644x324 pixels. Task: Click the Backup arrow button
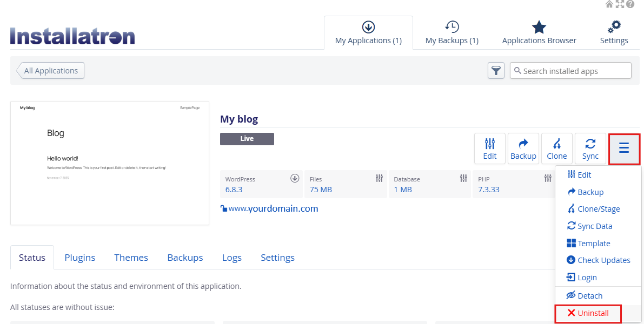[x=523, y=148]
